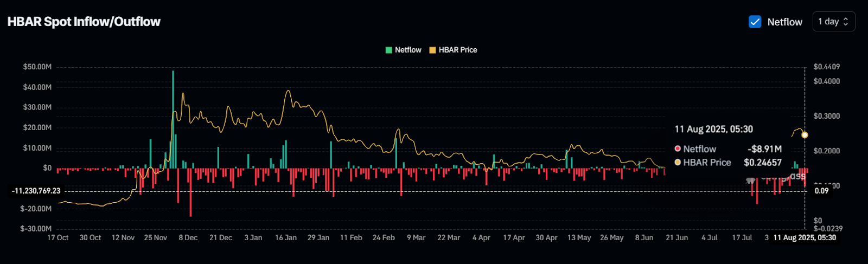Click the tooltip date 11 Aug 2025, 05:30

click(714, 129)
